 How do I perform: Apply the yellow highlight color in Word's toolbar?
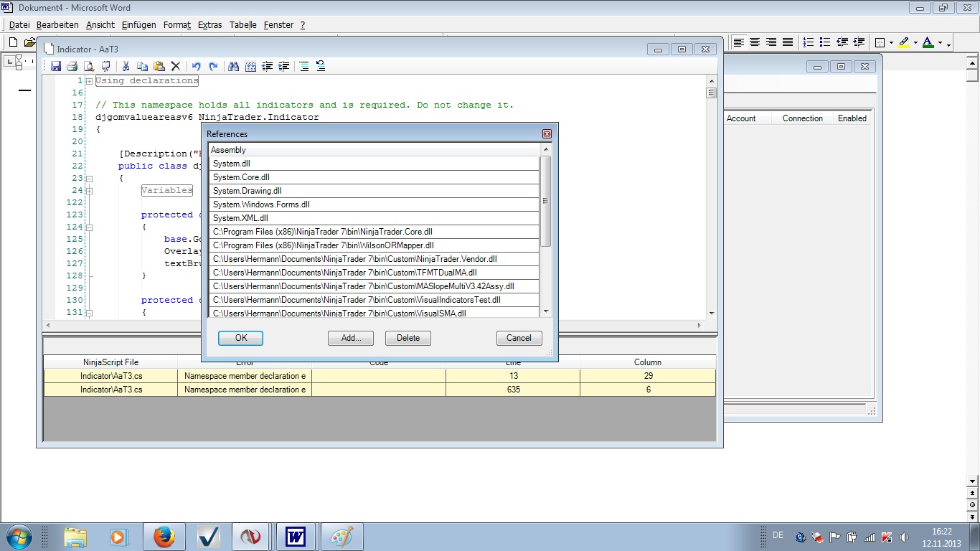pos(904,42)
